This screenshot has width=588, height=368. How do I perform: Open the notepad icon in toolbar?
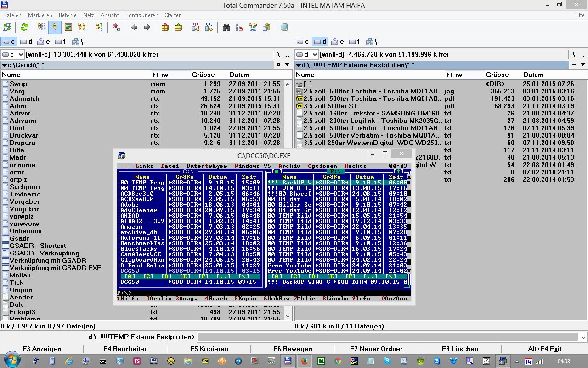pos(284,27)
